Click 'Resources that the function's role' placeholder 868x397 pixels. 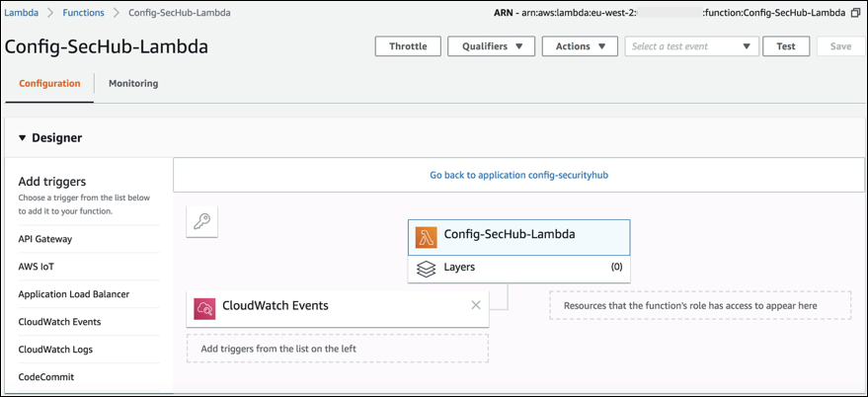(700, 305)
